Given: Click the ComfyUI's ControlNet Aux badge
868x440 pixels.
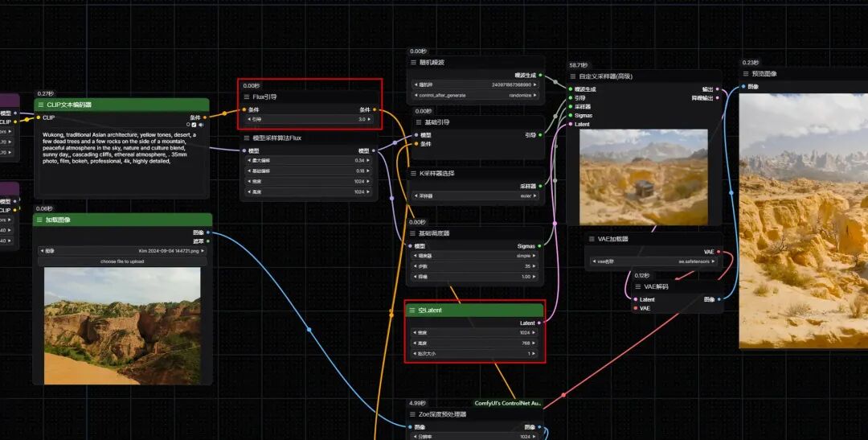Looking at the screenshot, I should [508, 404].
